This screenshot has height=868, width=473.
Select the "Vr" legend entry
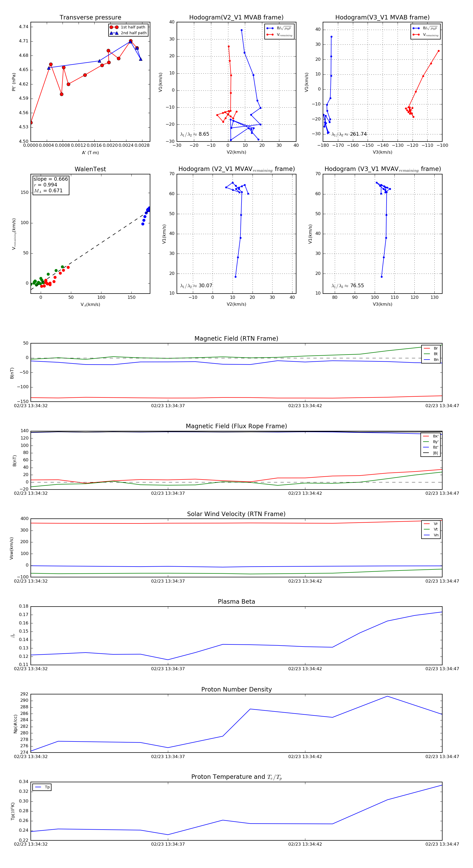431,524
